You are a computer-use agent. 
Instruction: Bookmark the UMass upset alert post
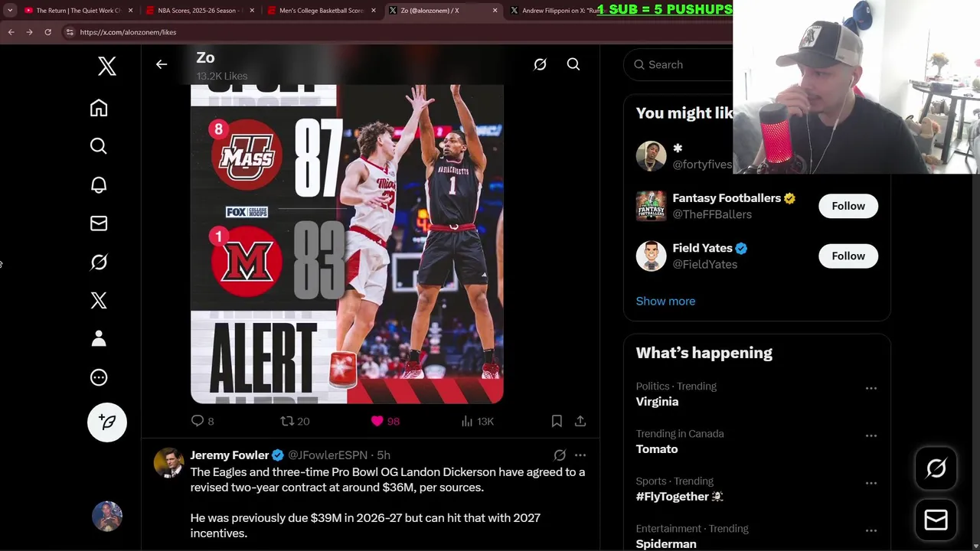pyautogui.click(x=557, y=421)
